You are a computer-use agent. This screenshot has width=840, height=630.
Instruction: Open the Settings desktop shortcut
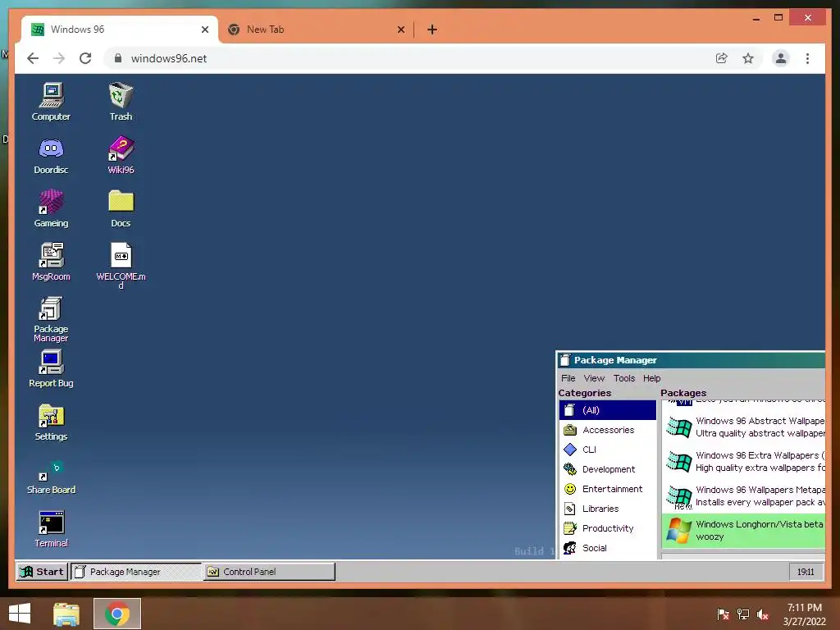pos(51,422)
